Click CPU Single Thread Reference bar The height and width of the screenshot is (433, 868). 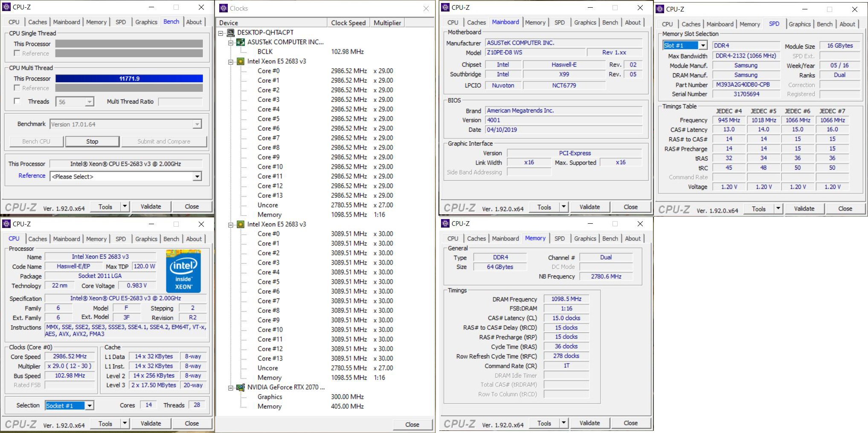[x=129, y=53]
